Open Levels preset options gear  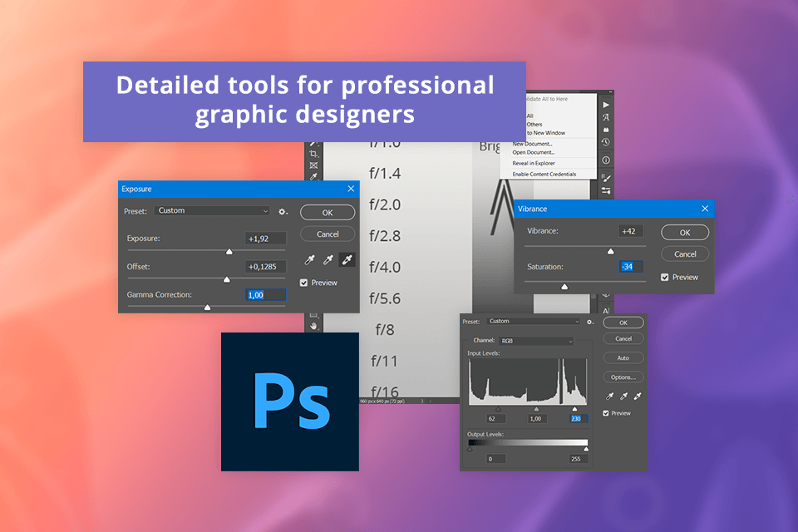589,322
